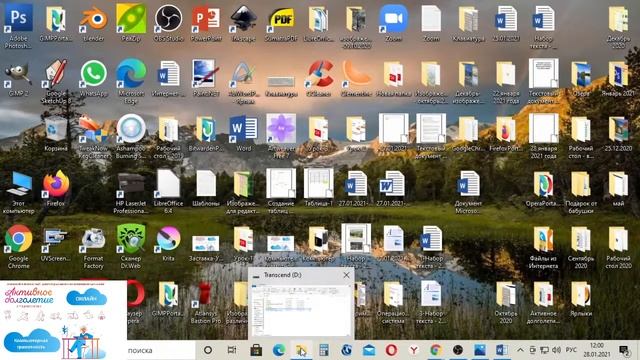Select the PowerPoint desktop shortcut
The image size is (640, 360).
pyautogui.click(x=206, y=23)
